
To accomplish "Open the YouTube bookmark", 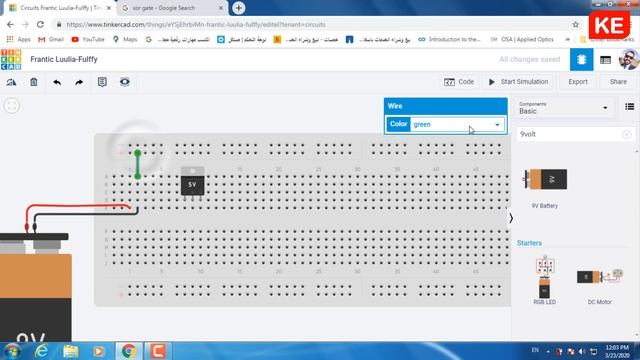I will [x=88, y=40].
